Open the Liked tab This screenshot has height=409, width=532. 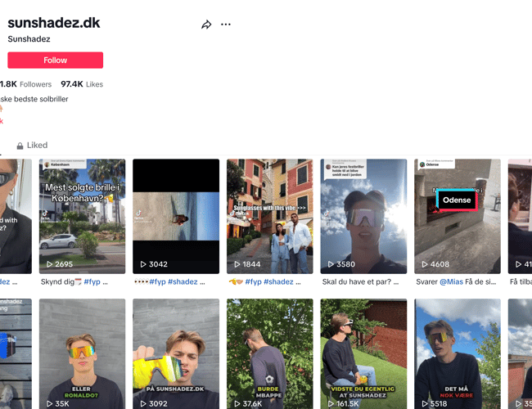(32, 145)
